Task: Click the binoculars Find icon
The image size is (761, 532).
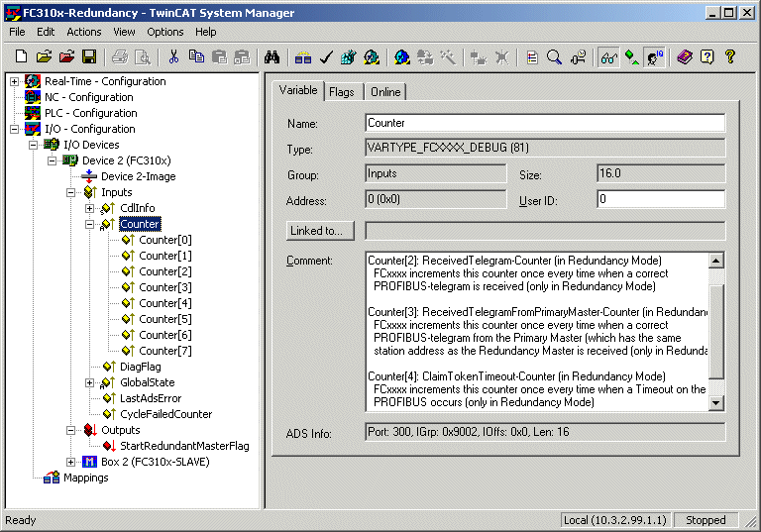Action: pos(272,57)
